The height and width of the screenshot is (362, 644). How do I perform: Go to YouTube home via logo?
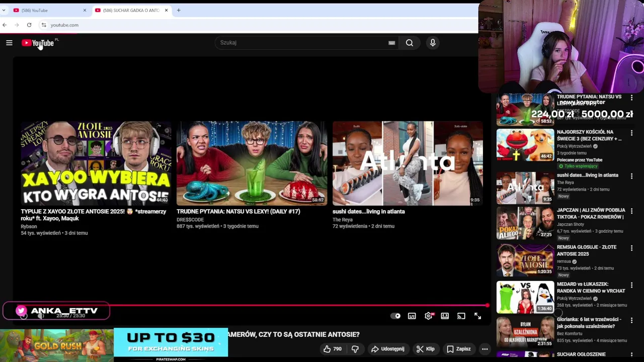(38, 43)
